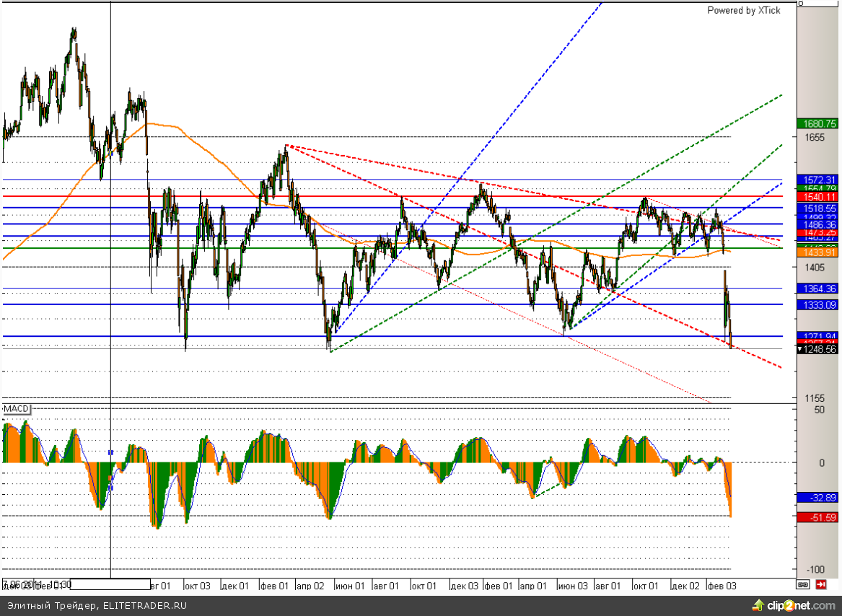Click the clip2net green upload arrow icon
842x616 pixels.
pos(758,604)
